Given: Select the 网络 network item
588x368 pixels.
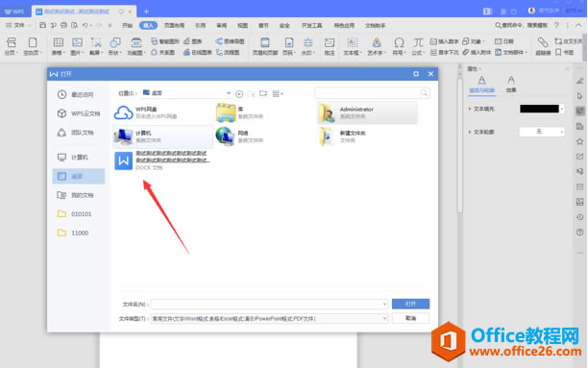Looking at the screenshot, I should point(265,136).
